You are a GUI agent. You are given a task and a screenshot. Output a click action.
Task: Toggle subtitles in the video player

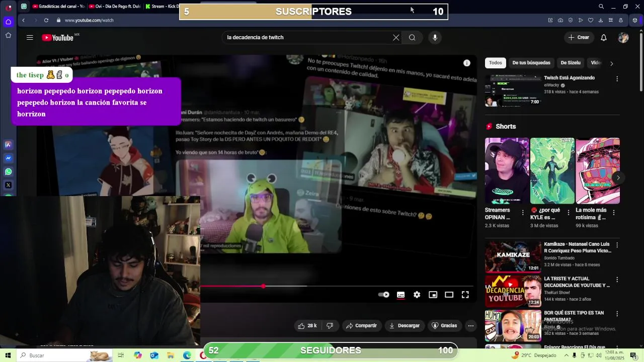pos(400,295)
